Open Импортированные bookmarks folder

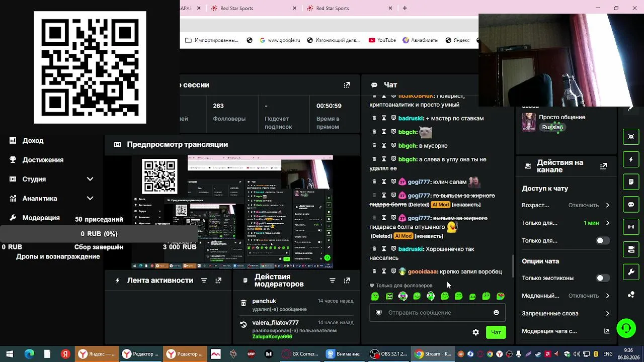tap(211, 40)
